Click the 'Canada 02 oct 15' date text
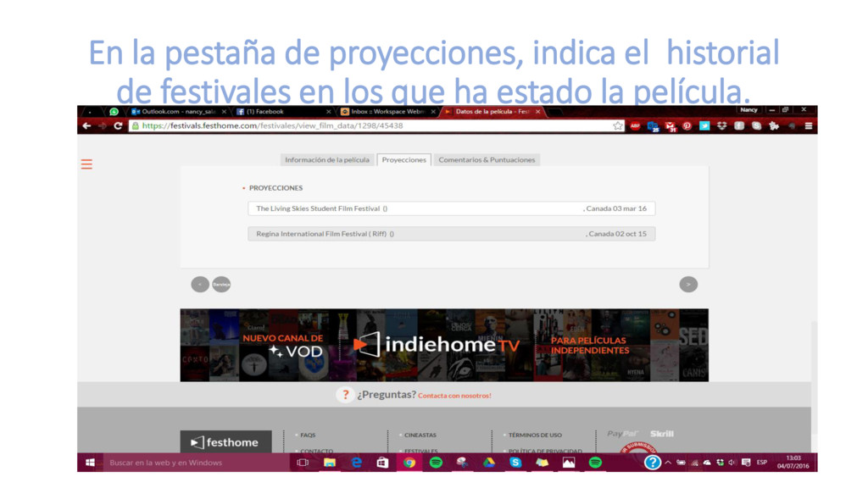The height and width of the screenshot is (488, 868). pos(617,234)
